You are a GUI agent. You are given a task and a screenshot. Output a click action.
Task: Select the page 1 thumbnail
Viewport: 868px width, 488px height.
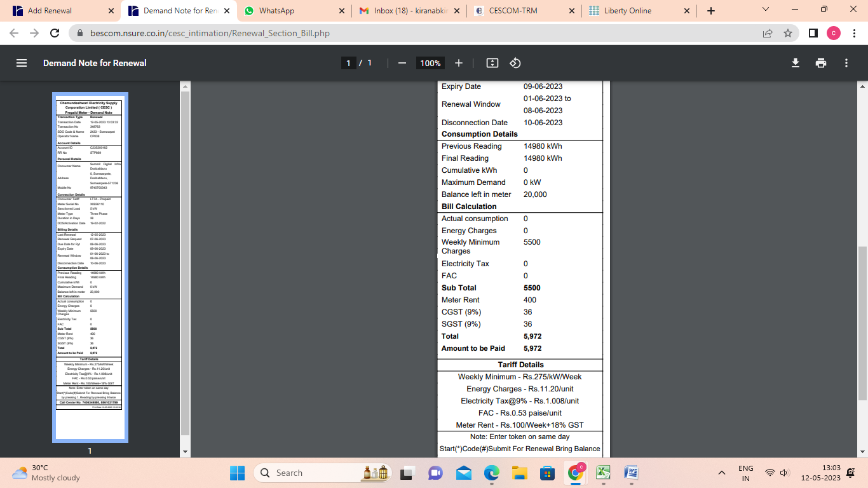coord(90,267)
